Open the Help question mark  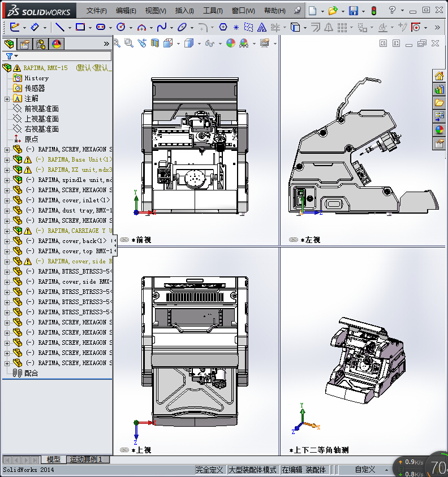tap(392, 10)
